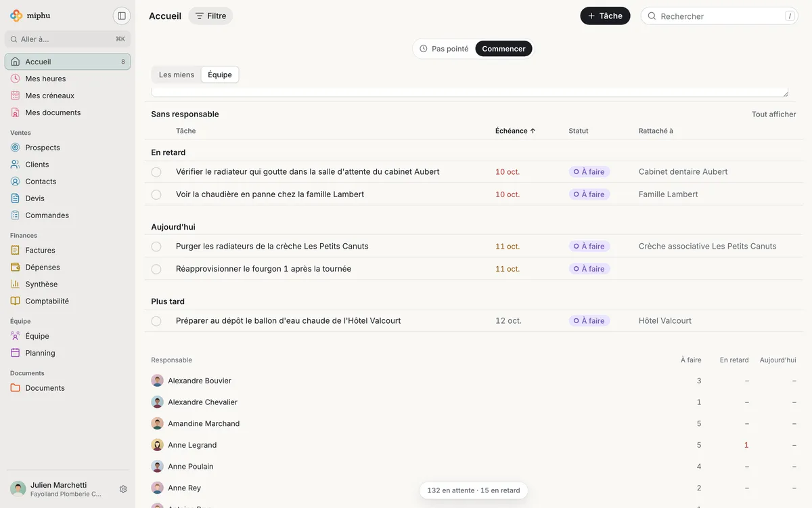Open Devis document icon

(x=15, y=198)
